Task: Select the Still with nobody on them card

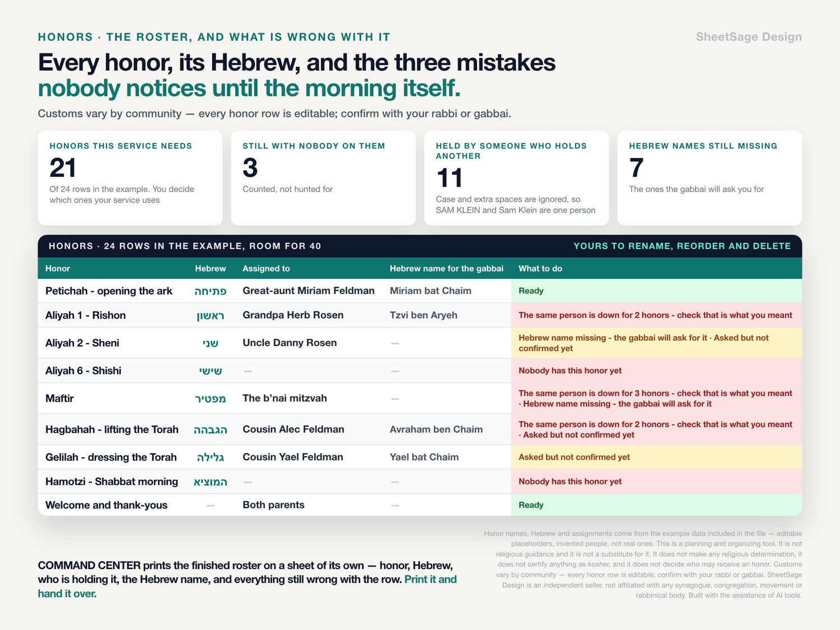Action: (323, 178)
